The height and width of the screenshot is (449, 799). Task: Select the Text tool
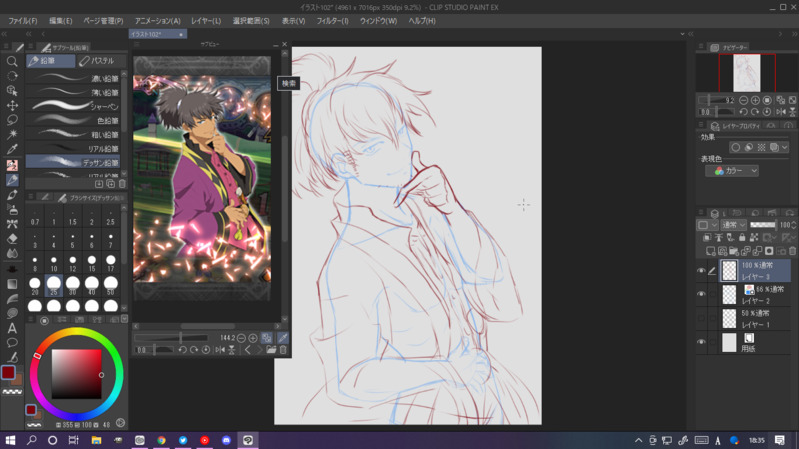point(12,328)
